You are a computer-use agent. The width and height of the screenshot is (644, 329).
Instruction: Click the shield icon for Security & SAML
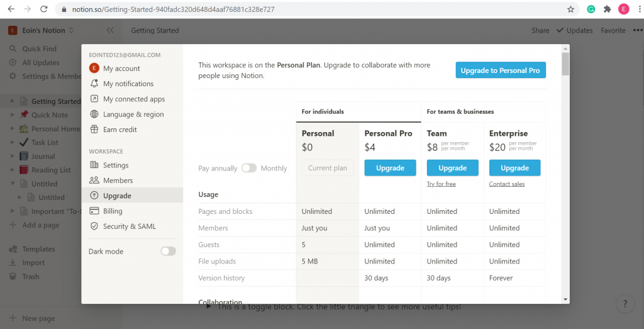pos(94,226)
